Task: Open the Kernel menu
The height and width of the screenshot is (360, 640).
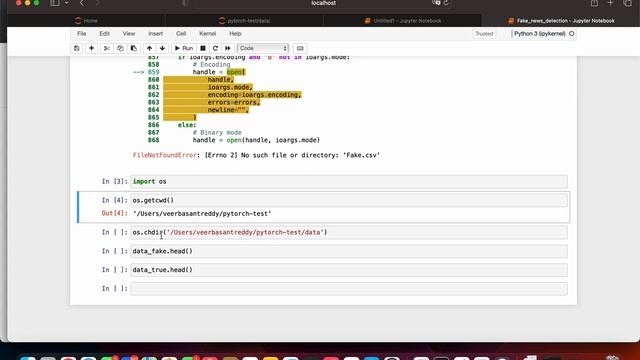Action: (208, 33)
